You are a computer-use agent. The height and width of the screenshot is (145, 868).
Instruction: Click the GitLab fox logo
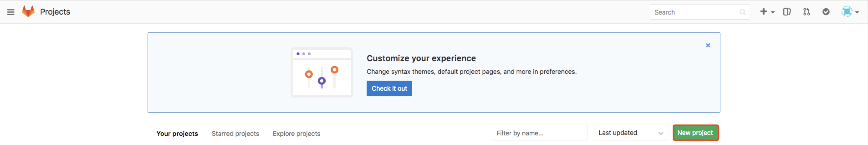point(28,11)
